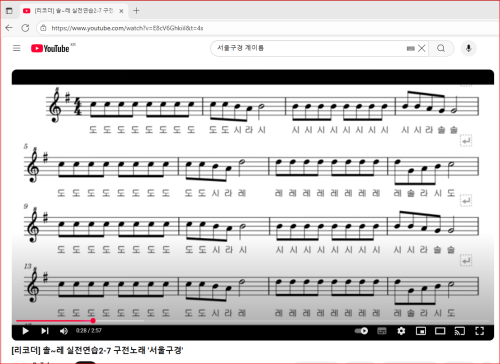This screenshot has width=500, height=364.
Task: Open video settings with the gear icon
Action: 401,331
